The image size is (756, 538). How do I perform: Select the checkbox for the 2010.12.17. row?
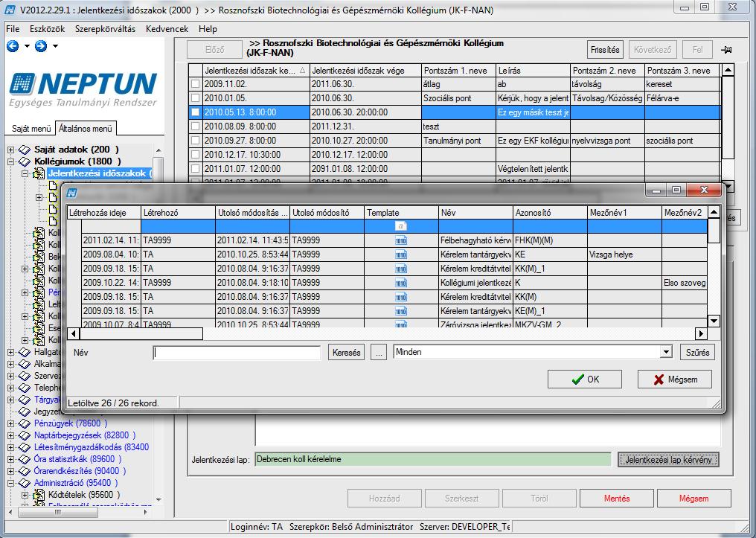pyautogui.click(x=195, y=155)
